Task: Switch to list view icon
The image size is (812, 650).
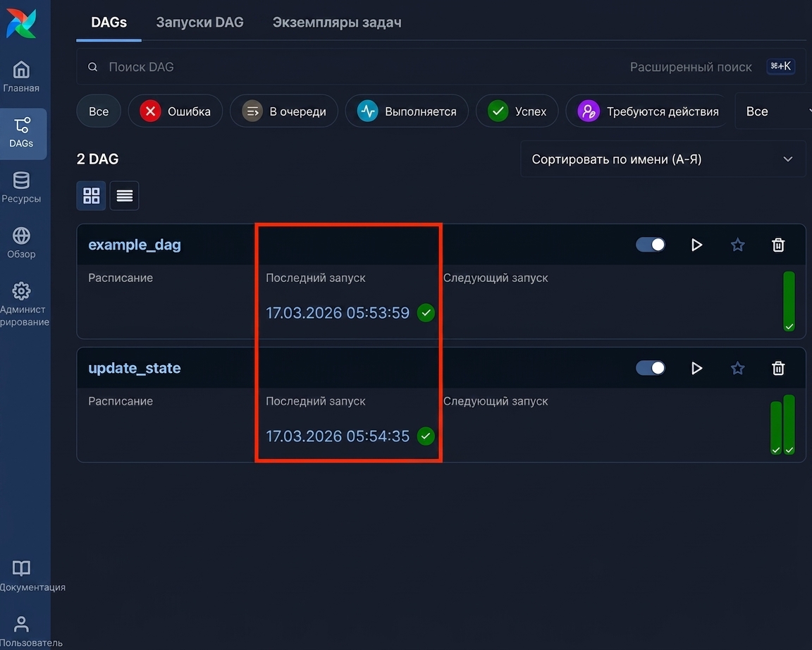Action: pyautogui.click(x=124, y=195)
